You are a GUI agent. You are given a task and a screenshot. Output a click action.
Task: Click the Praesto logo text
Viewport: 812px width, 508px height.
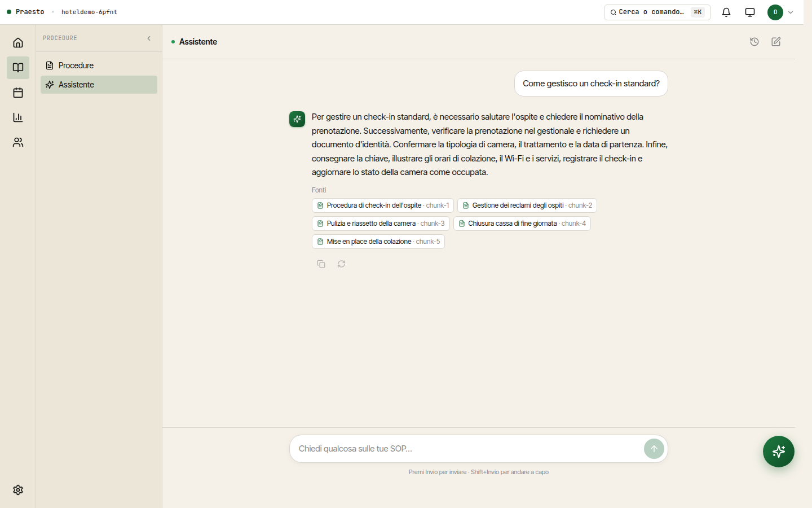(30, 12)
